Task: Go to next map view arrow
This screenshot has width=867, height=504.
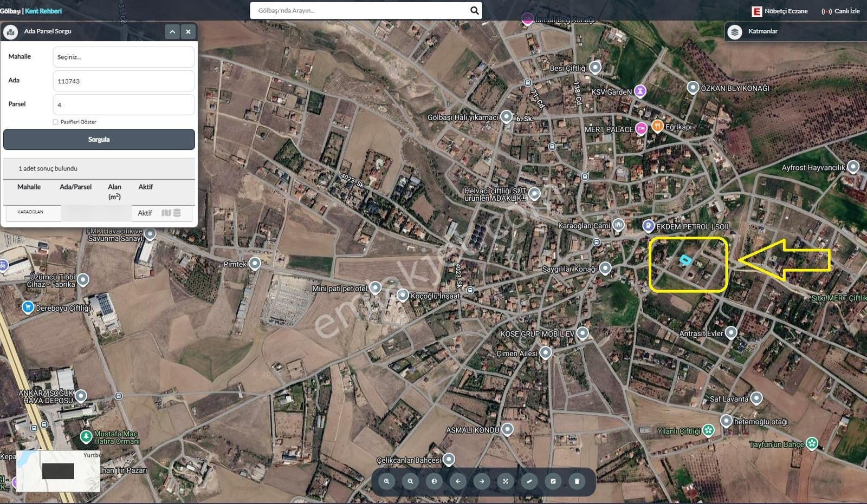Action: point(482,481)
